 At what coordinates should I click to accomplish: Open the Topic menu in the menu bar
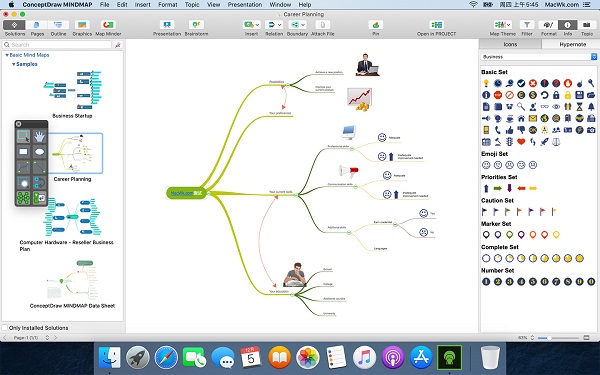tap(192, 5)
